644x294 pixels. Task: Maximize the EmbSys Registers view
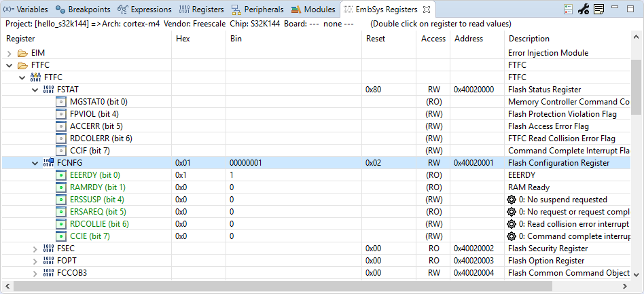[630, 8]
